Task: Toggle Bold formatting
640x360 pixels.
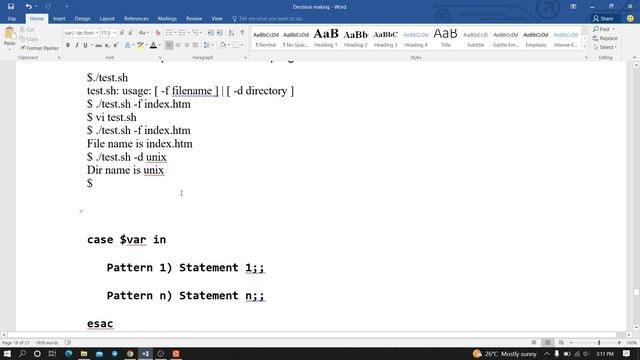Action: click(x=68, y=45)
